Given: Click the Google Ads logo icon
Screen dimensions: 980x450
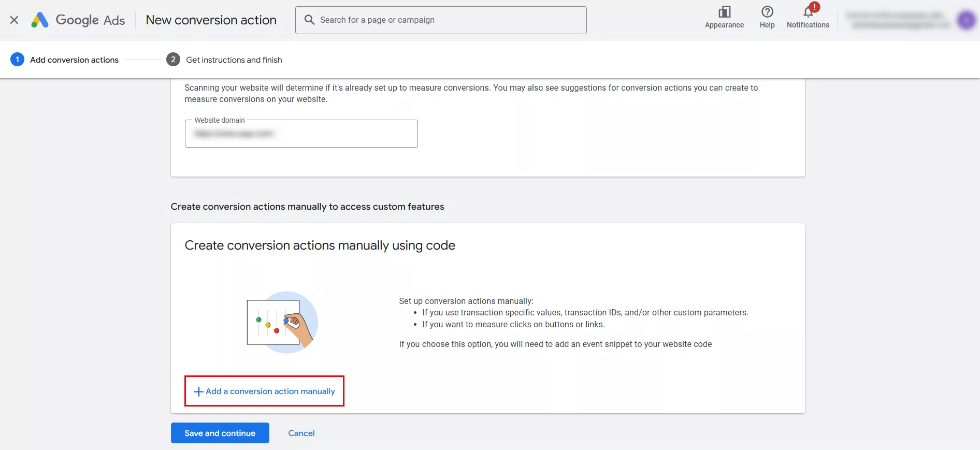Looking at the screenshot, I should tap(40, 20).
